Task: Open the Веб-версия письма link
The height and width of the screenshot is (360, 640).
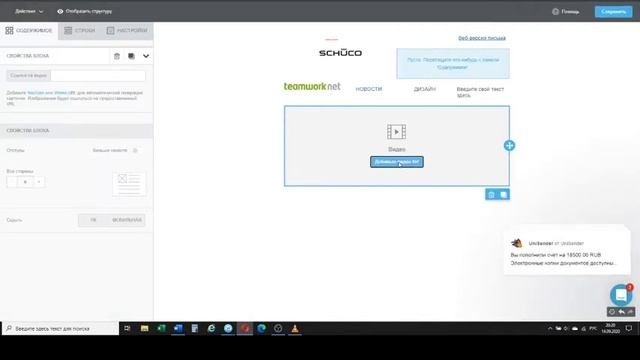Action: pyautogui.click(x=482, y=38)
